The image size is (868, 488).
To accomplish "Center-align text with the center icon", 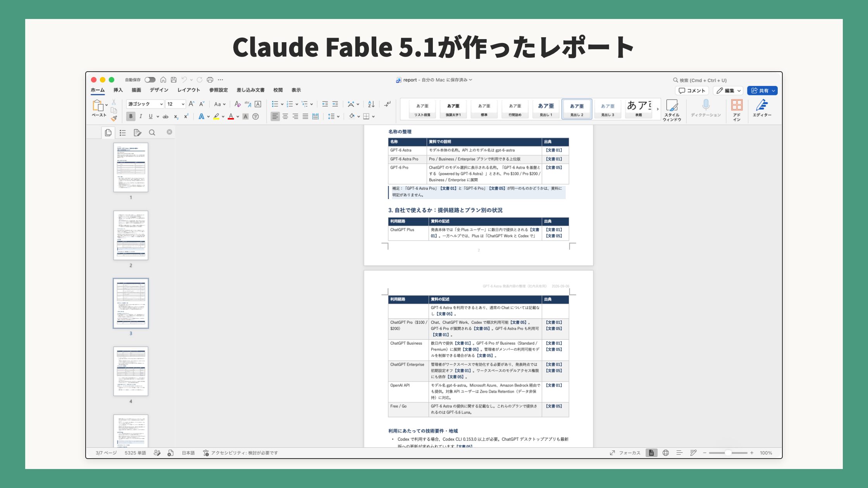I will pos(285,116).
